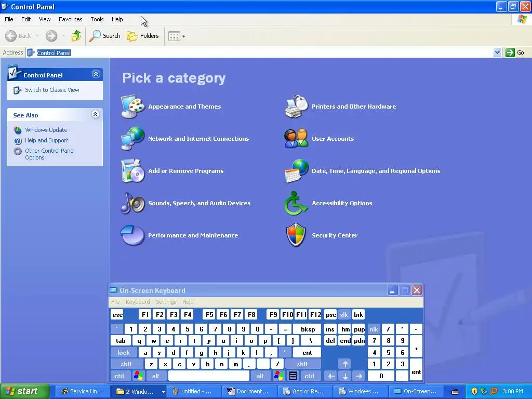This screenshot has width=532, height=399.
Task: Open the View menu
Action: coord(45,19)
